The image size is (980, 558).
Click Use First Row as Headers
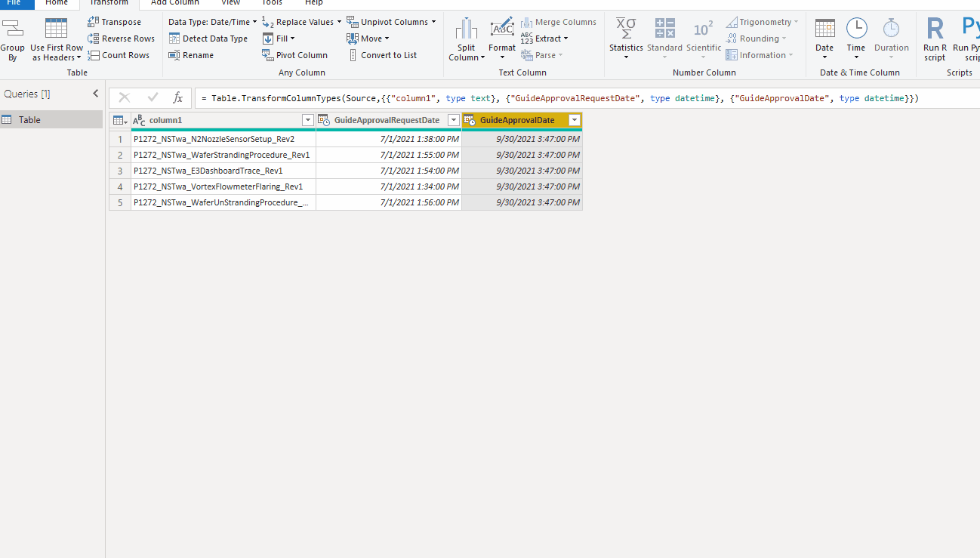point(57,40)
